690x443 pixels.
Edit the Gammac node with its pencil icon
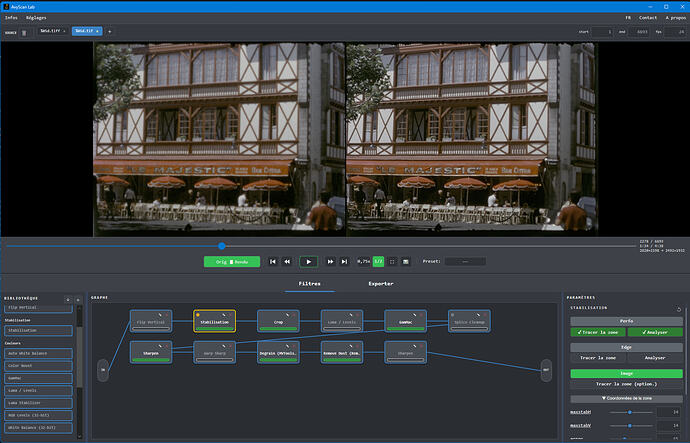pyautogui.click(x=414, y=315)
